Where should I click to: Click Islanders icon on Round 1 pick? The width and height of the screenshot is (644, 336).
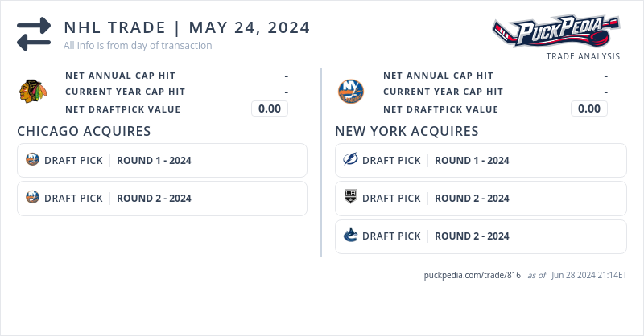point(32,160)
